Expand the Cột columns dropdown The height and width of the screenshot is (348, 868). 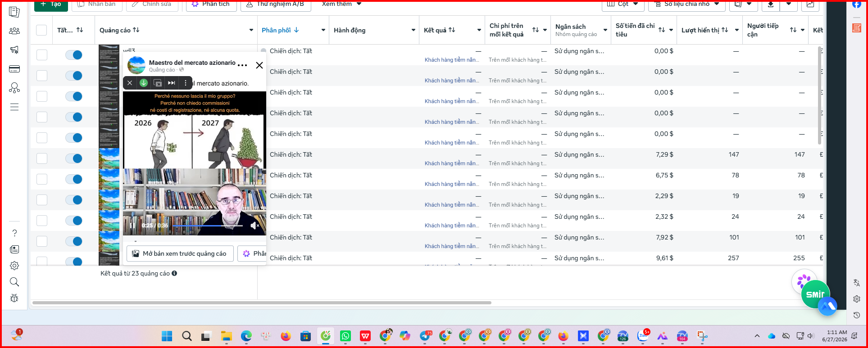(623, 4)
